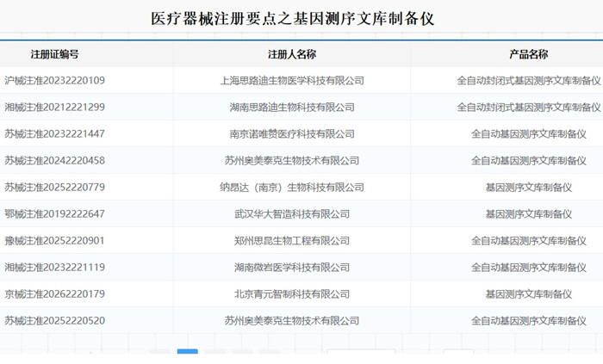Click the 注册人名称 column header
The image size is (603, 364).
pyautogui.click(x=292, y=54)
